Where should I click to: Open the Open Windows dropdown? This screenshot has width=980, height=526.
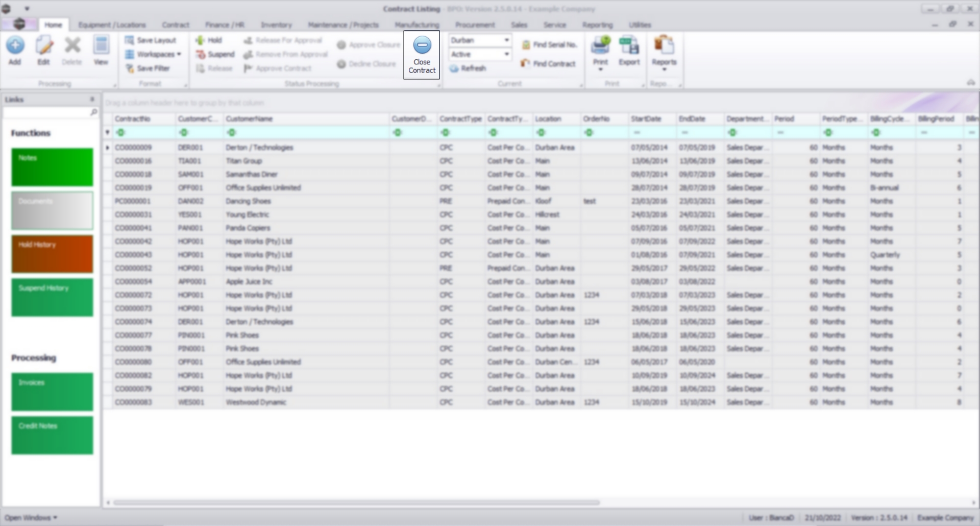[31, 517]
